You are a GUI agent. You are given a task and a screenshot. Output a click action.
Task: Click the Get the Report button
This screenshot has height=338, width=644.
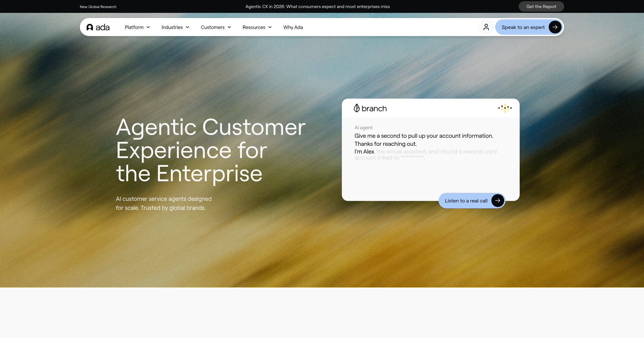click(541, 6)
